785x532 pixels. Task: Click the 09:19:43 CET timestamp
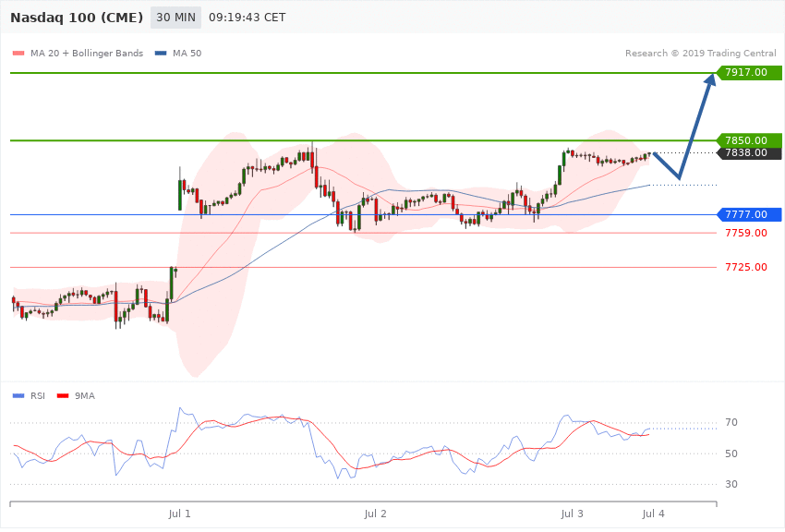[248, 18]
